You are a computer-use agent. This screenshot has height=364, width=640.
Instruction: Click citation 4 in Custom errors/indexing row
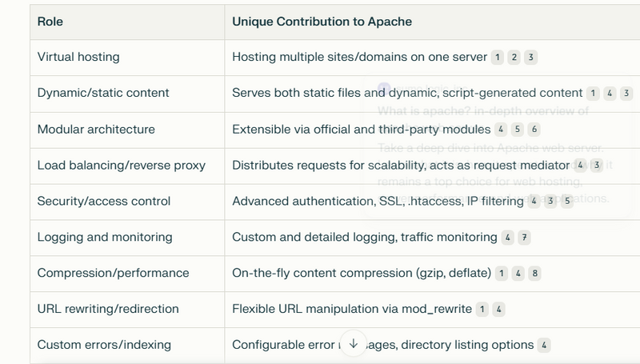point(544,346)
